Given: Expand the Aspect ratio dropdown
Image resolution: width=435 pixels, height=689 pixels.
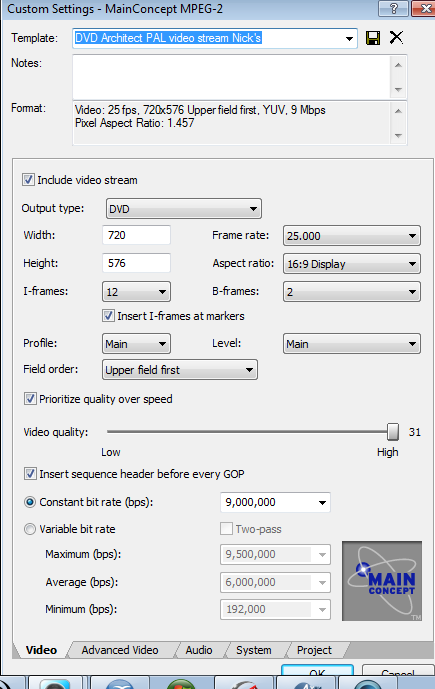Looking at the screenshot, I should pos(352,264).
